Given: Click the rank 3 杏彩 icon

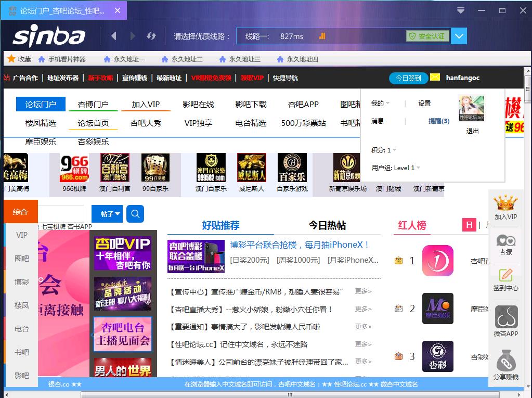Looking at the screenshot, I should (438, 356).
